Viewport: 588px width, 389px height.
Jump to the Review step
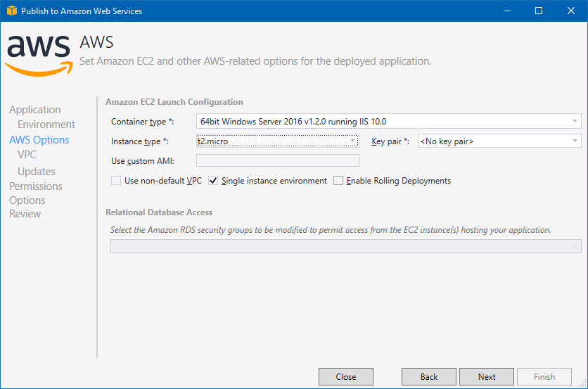click(x=25, y=214)
